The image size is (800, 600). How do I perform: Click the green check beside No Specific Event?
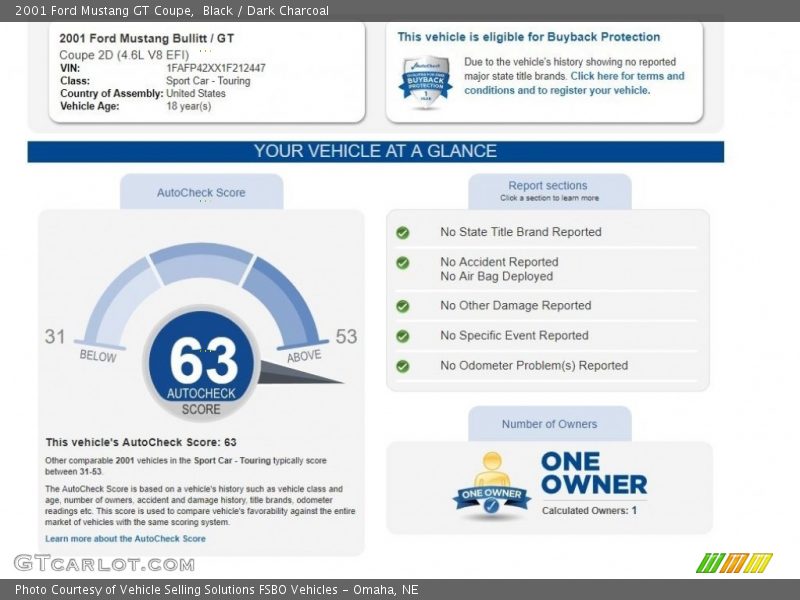[402, 336]
